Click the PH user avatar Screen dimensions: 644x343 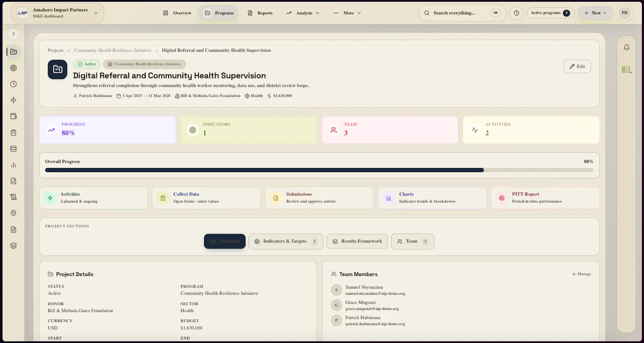pos(625,13)
